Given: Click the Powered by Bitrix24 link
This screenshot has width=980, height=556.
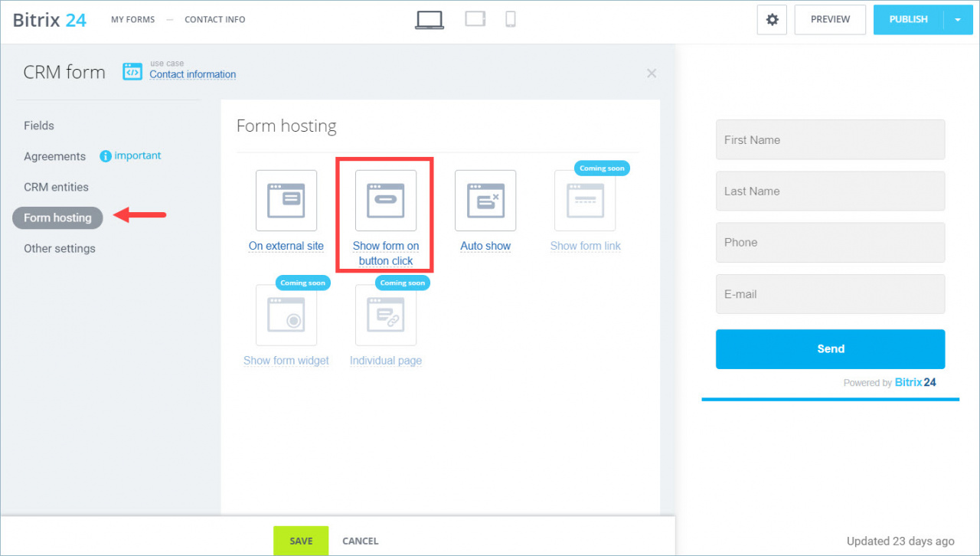Looking at the screenshot, I should (x=890, y=382).
